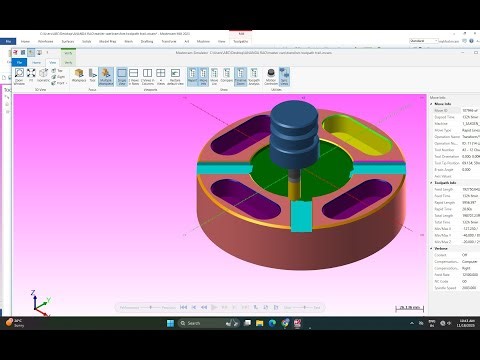Play the simulation forward
This screenshot has width=480, height=360.
coord(214,307)
